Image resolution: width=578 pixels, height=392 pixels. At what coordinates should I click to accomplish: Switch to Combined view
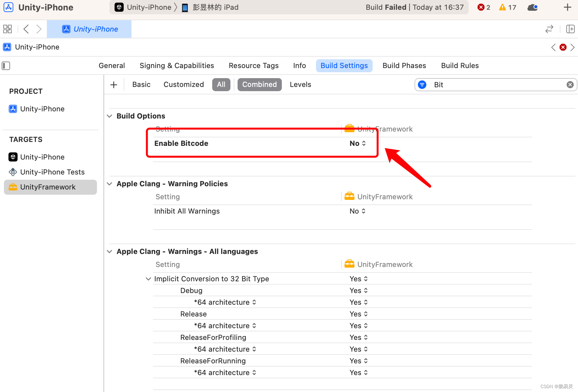259,85
